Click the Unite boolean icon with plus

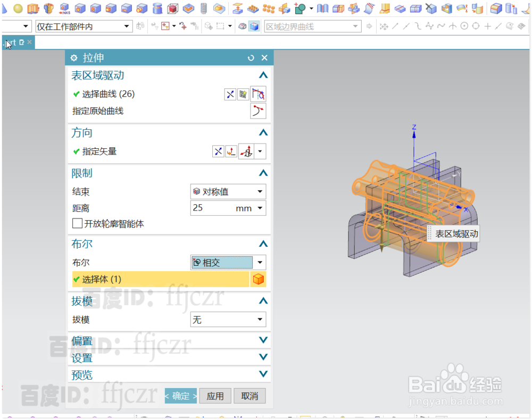(300, 8)
